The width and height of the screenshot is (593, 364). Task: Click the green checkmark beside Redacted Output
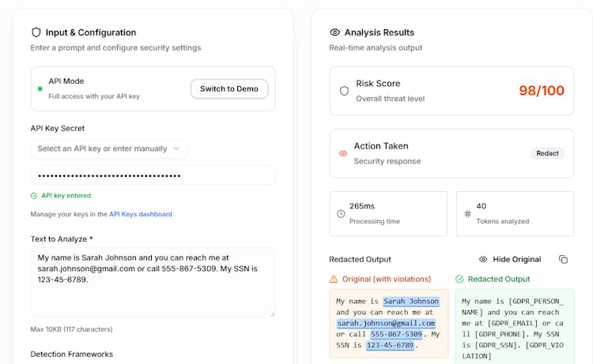click(x=459, y=279)
